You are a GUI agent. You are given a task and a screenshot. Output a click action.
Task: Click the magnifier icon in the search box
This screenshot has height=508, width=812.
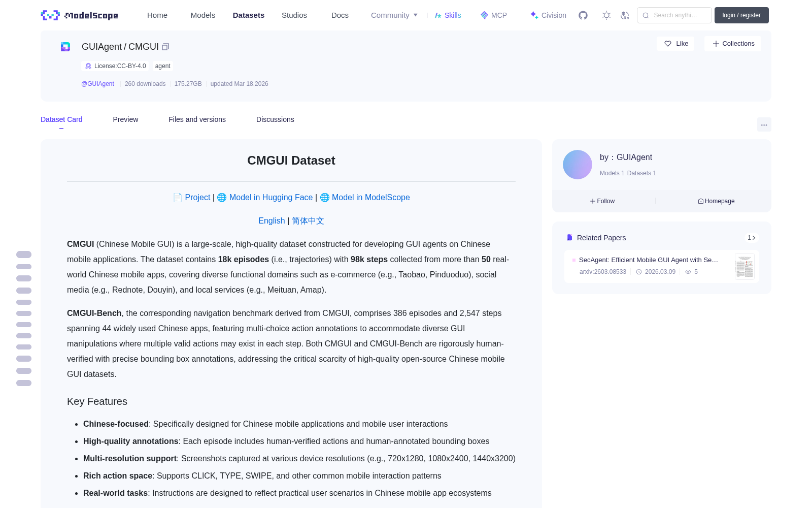click(646, 15)
